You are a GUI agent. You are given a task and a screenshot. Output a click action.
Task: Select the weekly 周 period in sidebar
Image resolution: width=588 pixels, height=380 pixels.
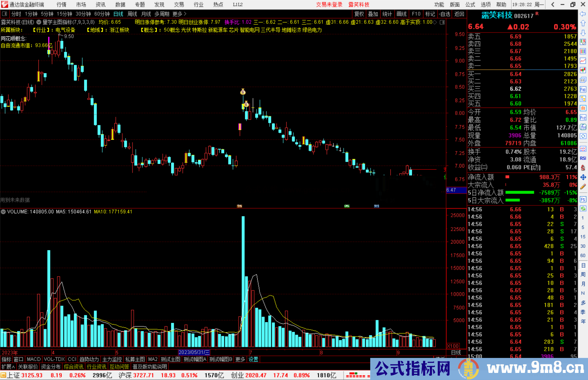(x=583, y=274)
